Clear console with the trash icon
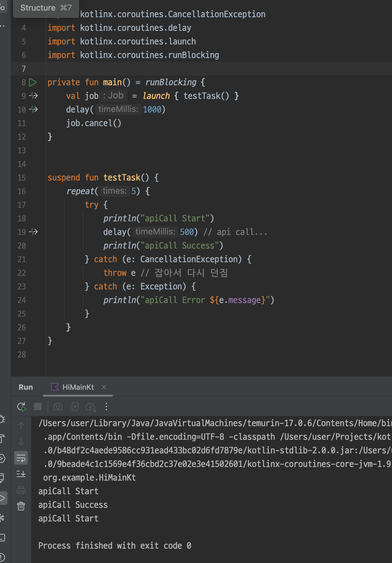The height and width of the screenshot is (563, 392). pos(21,506)
